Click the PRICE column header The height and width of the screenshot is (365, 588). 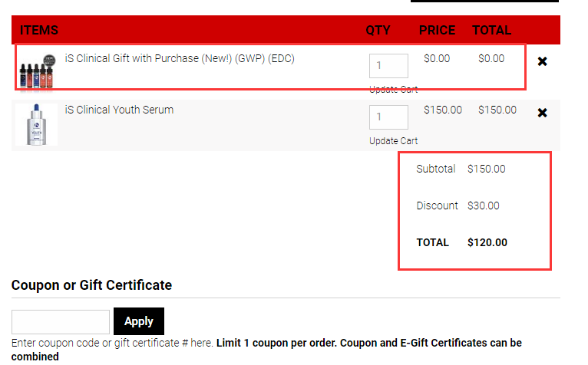pyautogui.click(x=437, y=31)
